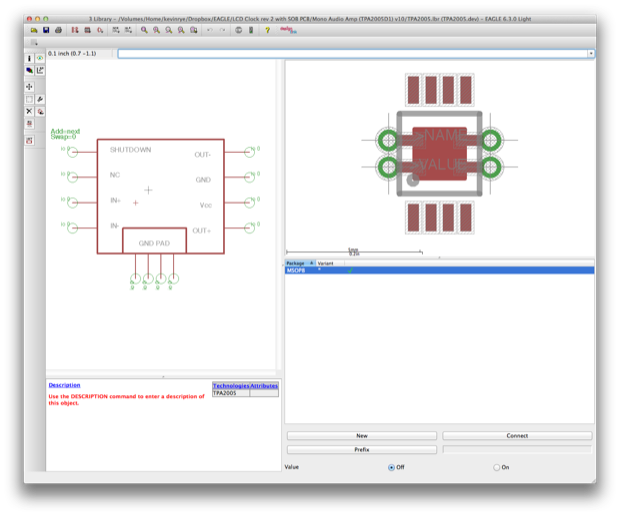The image size is (620, 516).
Task: Click into the command line input field
Action: [352, 53]
